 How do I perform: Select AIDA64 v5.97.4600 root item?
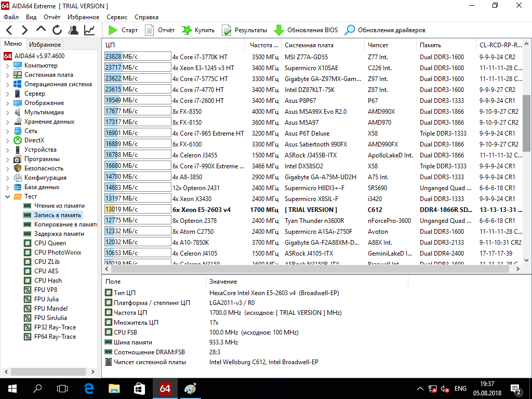coord(34,56)
